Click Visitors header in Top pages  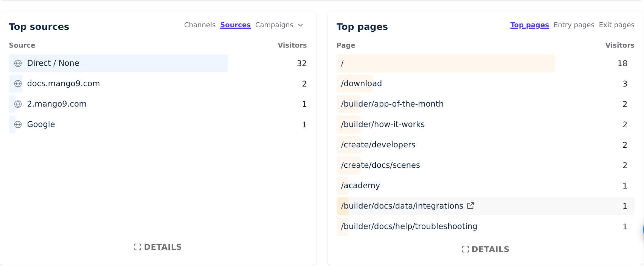click(620, 45)
